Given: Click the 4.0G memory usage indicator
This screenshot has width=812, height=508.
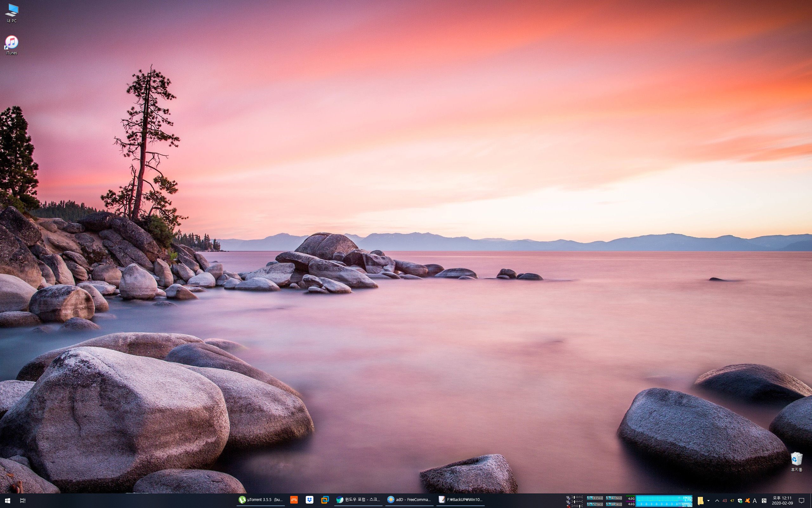Looking at the screenshot, I should (631, 498).
